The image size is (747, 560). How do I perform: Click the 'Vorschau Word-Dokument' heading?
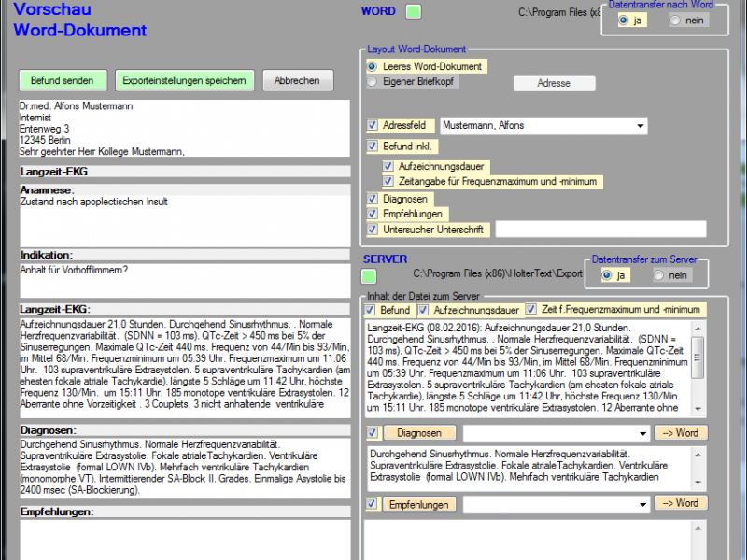pyautogui.click(x=80, y=20)
